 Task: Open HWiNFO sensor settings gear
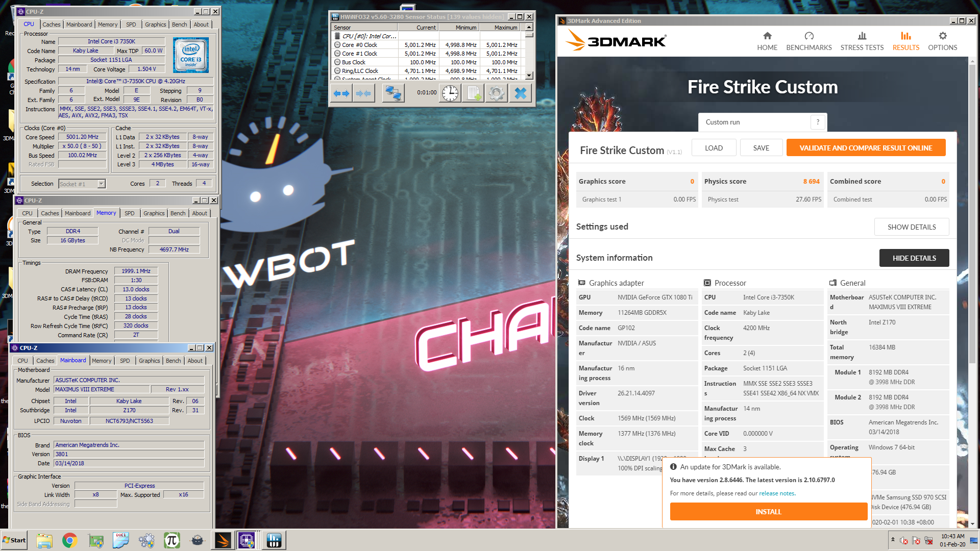click(x=496, y=93)
